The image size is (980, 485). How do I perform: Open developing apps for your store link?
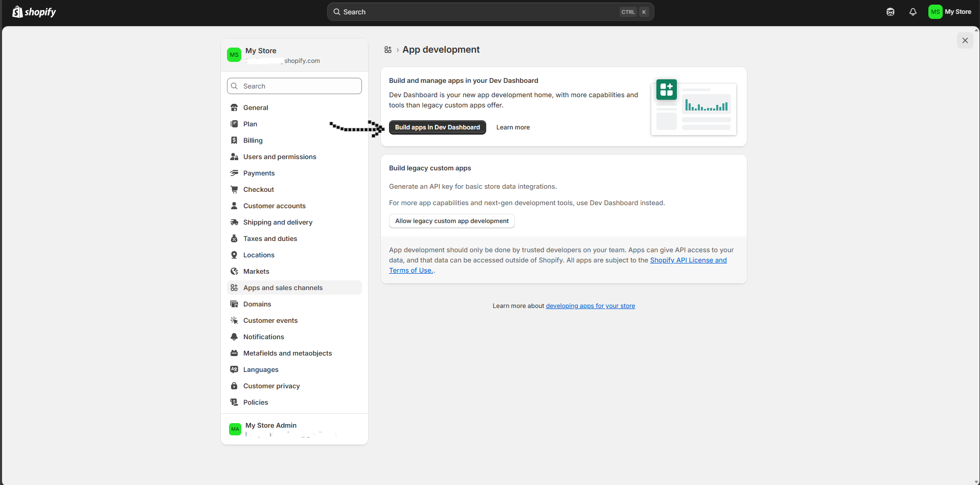point(590,306)
